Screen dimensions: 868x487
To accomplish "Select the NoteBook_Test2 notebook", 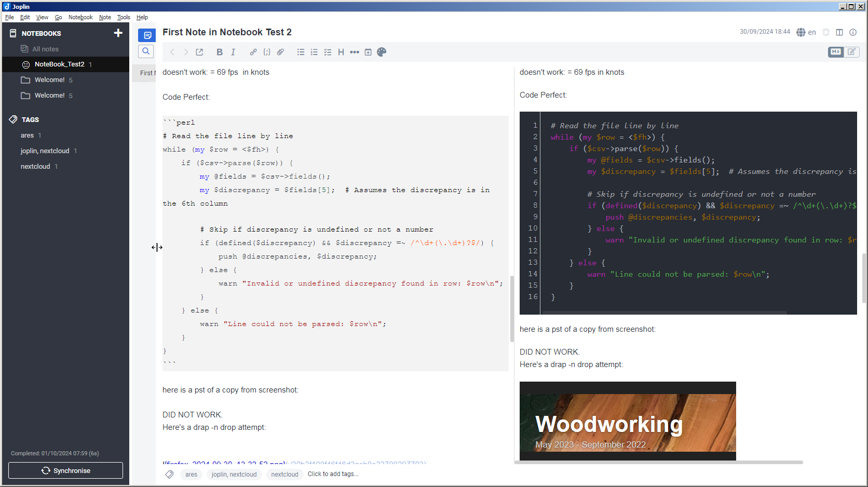I will point(65,64).
